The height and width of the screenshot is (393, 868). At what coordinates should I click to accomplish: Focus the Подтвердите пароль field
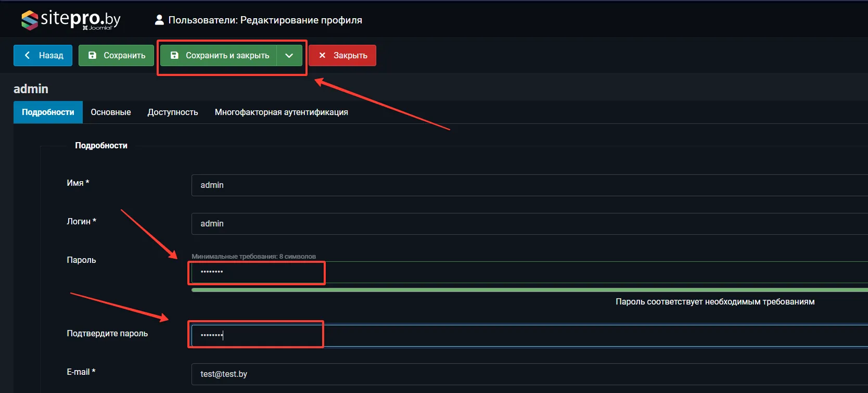click(520, 336)
